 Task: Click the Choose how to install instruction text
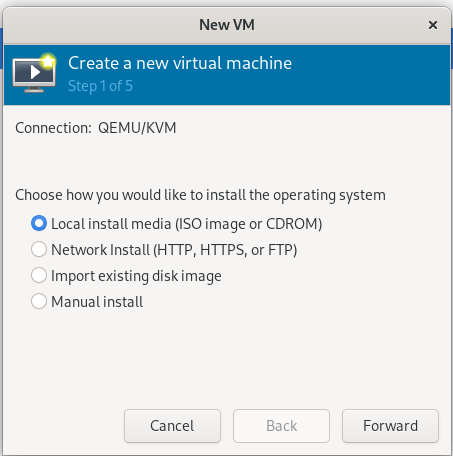[x=200, y=195]
